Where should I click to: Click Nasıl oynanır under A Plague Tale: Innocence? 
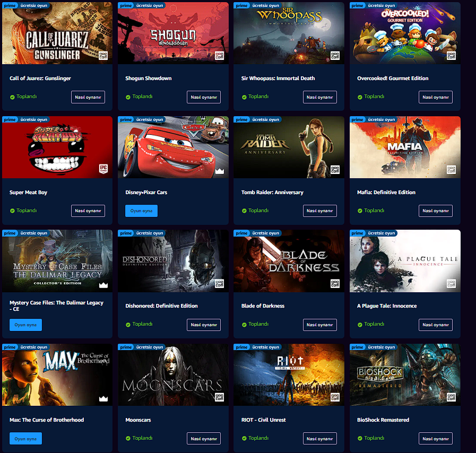tap(436, 325)
